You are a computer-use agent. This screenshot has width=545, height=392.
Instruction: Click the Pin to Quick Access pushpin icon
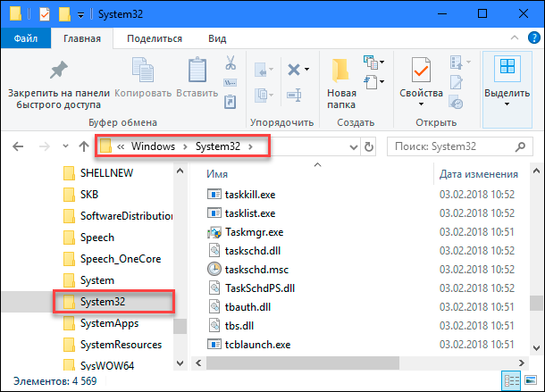coord(58,71)
